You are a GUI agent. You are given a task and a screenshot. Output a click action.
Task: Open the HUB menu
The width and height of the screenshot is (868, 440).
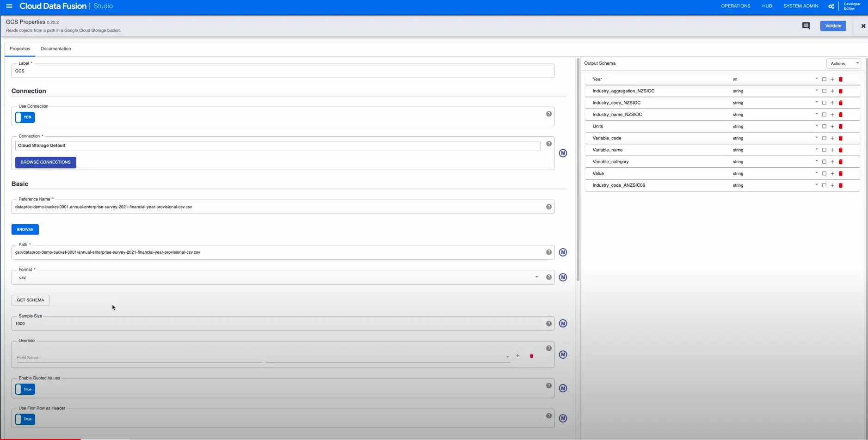[x=767, y=6]
